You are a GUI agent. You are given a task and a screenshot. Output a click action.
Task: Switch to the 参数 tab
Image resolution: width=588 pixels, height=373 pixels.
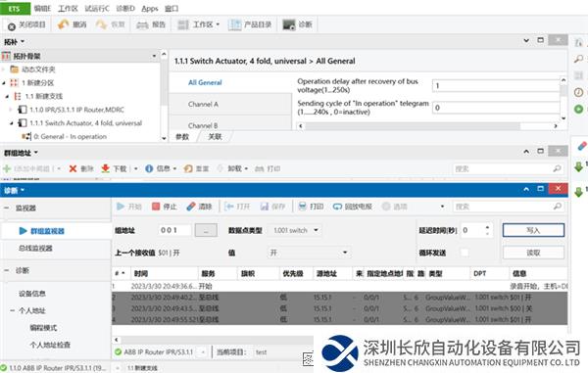(x=182, y=137)
